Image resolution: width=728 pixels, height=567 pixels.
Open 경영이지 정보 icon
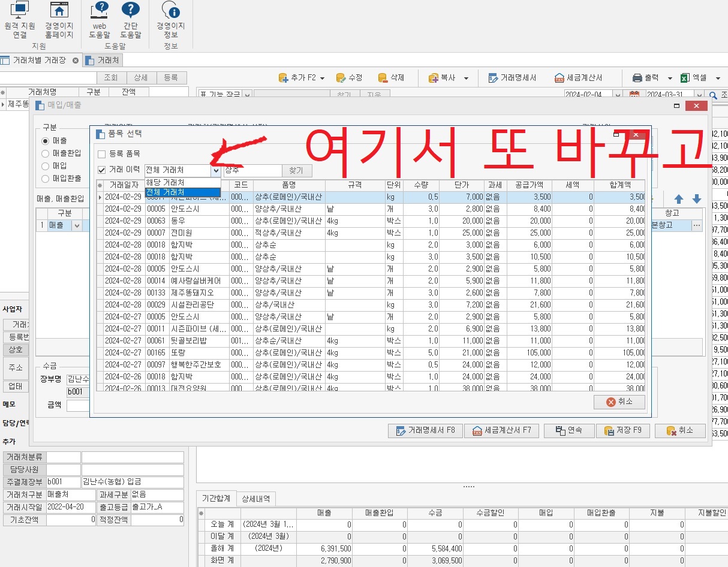171,11
